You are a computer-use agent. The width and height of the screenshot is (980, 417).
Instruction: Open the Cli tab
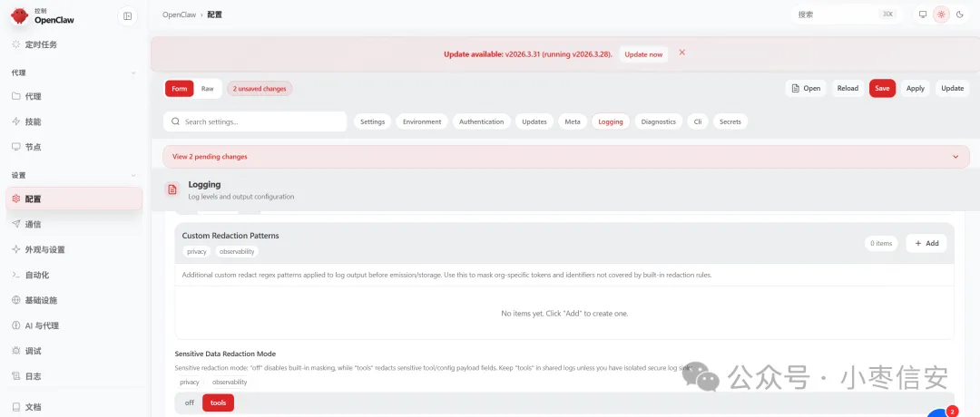(698, 121)
